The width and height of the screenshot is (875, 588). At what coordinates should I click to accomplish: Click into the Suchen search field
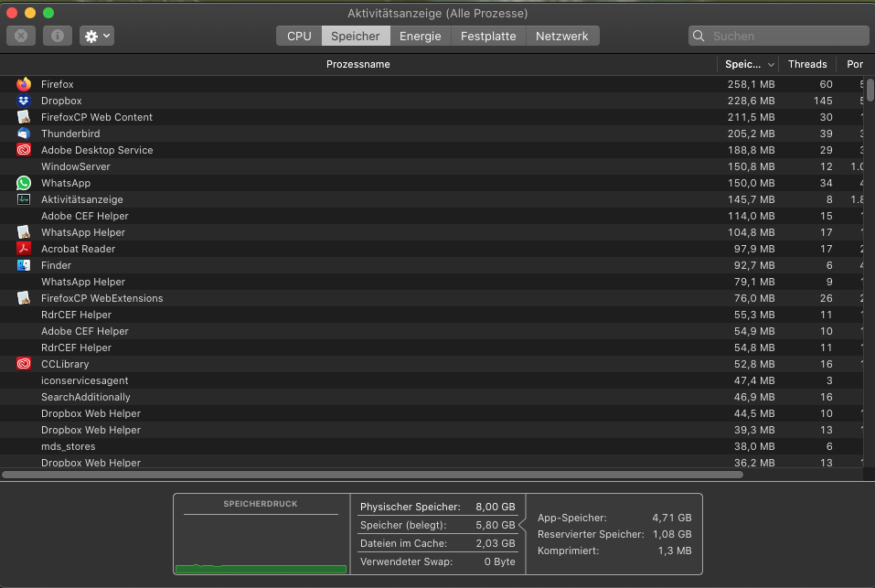pos(778,36)
